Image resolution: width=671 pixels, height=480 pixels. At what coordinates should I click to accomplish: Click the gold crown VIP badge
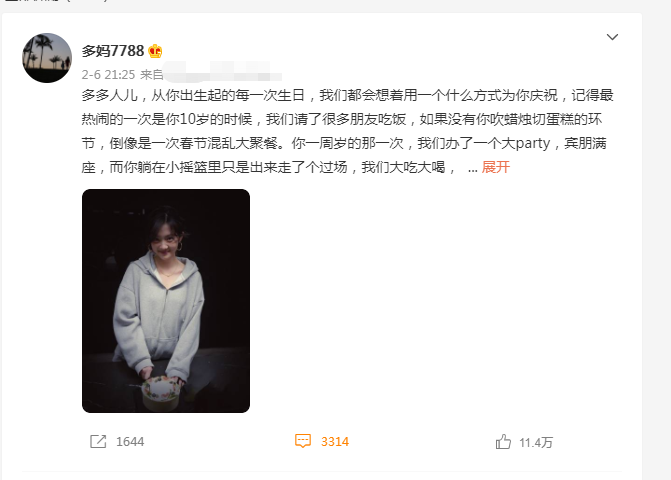click(x=155, y=51)
